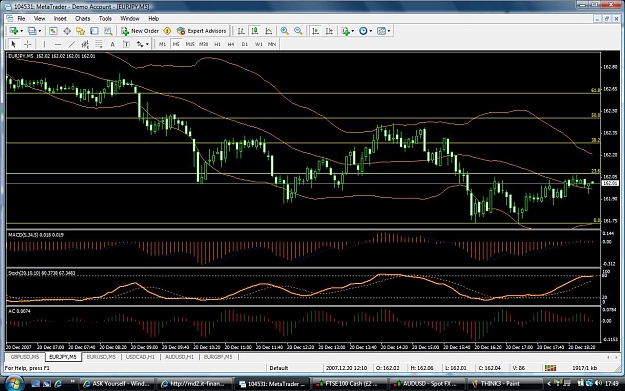Open the Insert menu
The width and height of the screenshot is (625, 391).
click(x=60, y=18)
